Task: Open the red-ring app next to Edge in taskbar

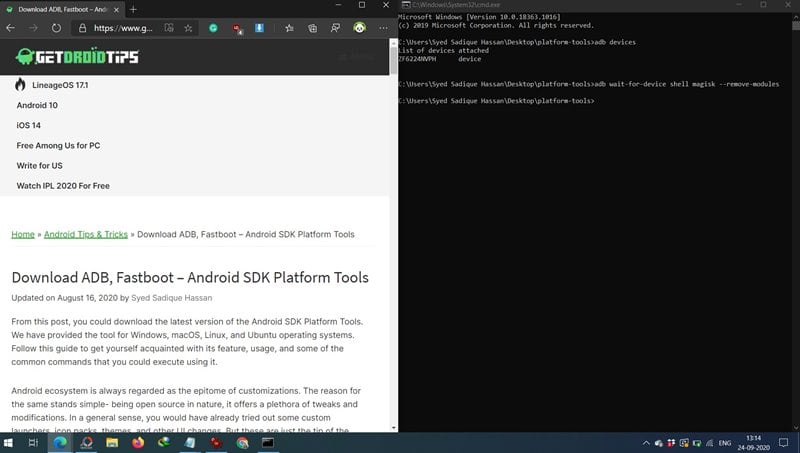Action: click(x=86, y=443)
